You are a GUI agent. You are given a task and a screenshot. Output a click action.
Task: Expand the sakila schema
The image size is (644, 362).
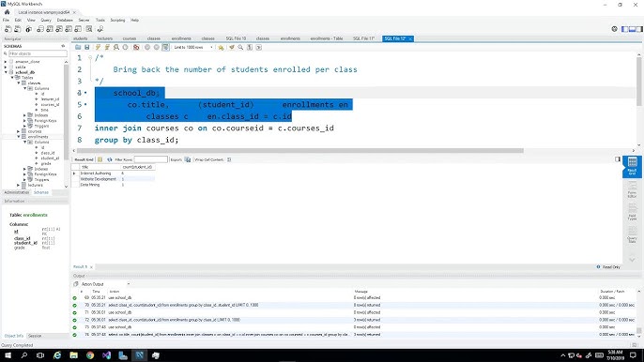tap(6, 67)
